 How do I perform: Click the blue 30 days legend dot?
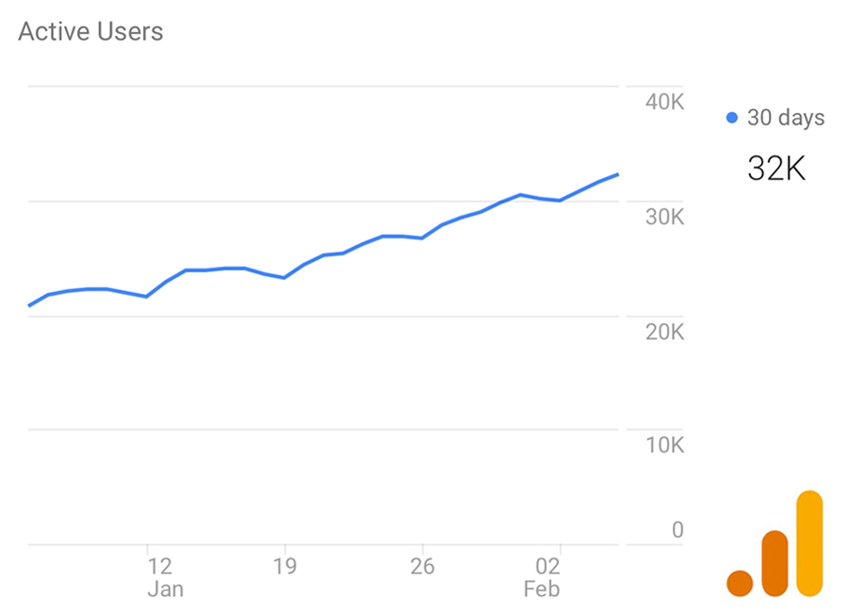coord(732,118)
